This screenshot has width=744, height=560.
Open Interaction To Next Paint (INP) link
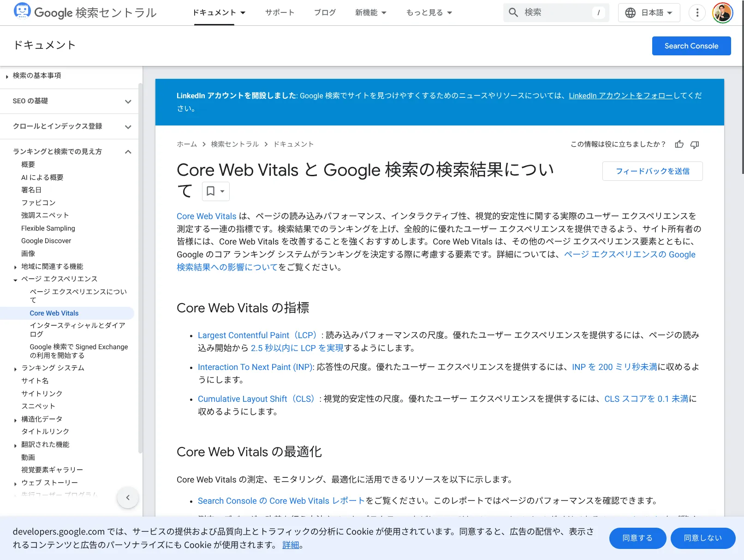pos(255,367)
